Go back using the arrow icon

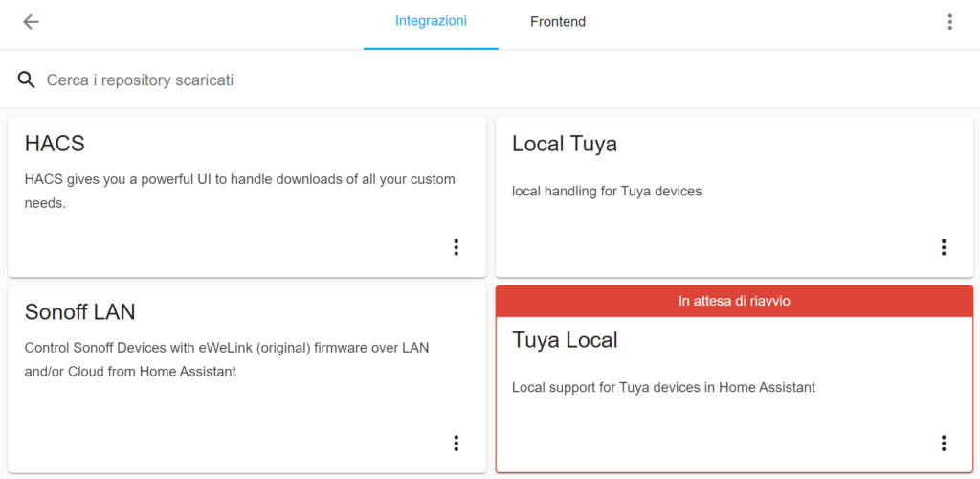(x=31, y=22)
